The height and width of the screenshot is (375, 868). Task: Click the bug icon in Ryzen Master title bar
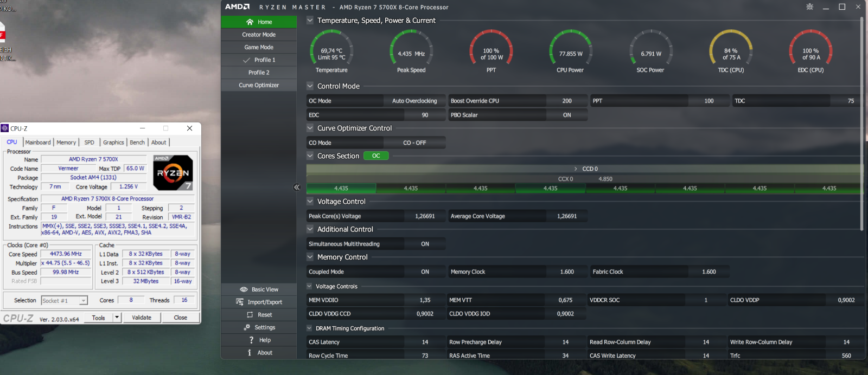click(x=809, y=7)
